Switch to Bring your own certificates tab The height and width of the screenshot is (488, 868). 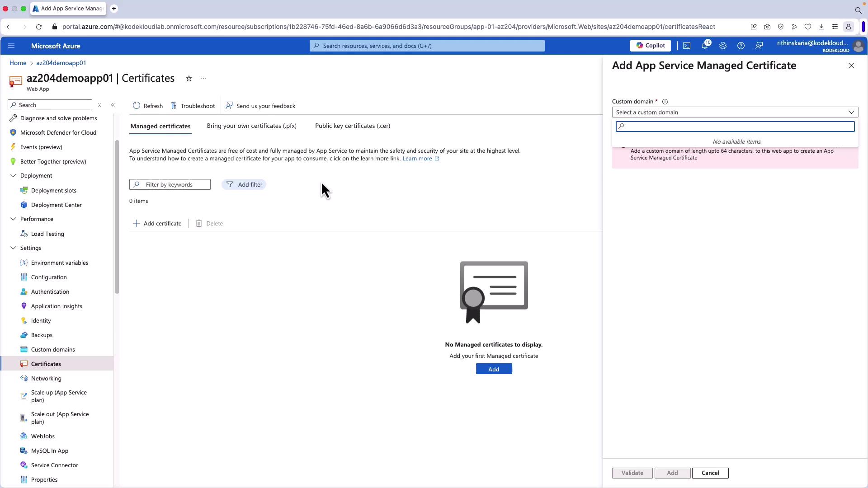tap(251, 126)
